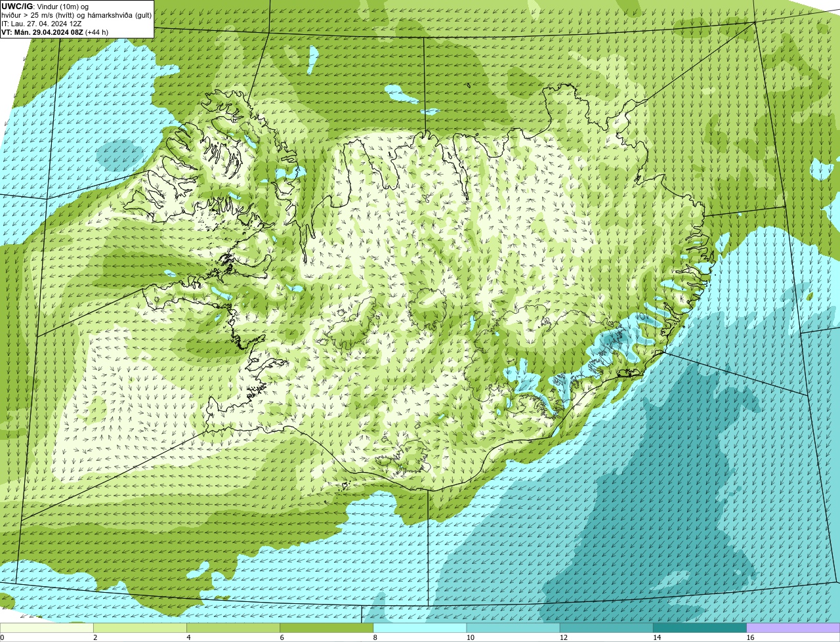Click the valid time 'VT: Mán. 29.04.2024 08Z'

(x=42, y=32)
